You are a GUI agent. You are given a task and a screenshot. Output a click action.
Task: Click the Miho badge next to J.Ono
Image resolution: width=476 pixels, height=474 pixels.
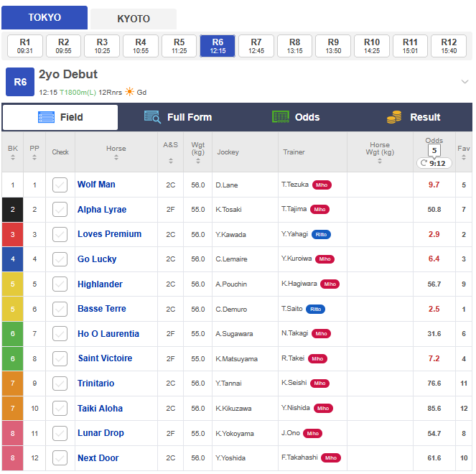coord(313,433)
